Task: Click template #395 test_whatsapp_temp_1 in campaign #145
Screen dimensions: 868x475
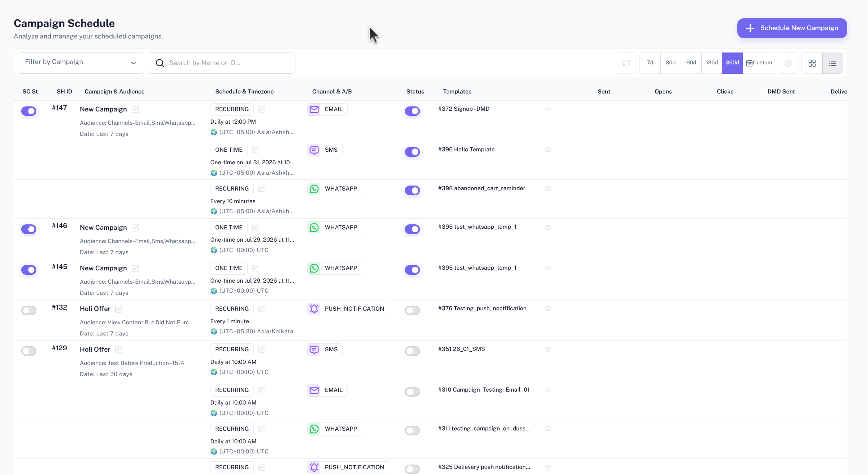Action: click(x=477, y=268)
